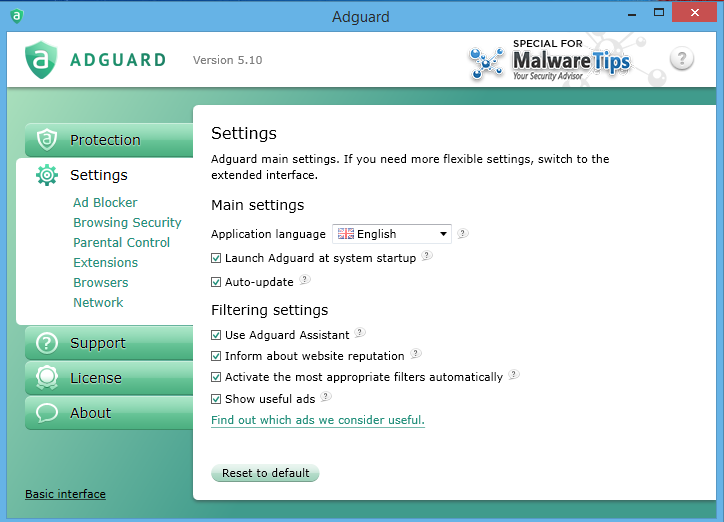
Task: Disable Use Adguard Assistant
Action: pyautogui.click(x=216, y=335)
